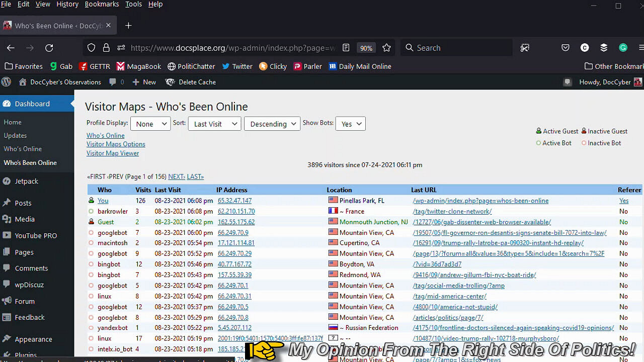Open the Descending order dropdown
This screenshot has width=644, height=362.
coord(272,124)
